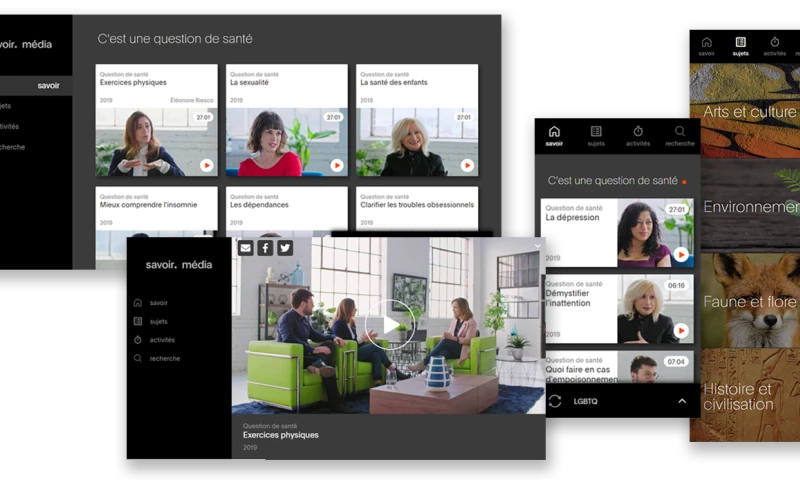Click the Éléonore Riesco name on first card
The height and width of the screenshot is (480, 800).
[192, 100]
